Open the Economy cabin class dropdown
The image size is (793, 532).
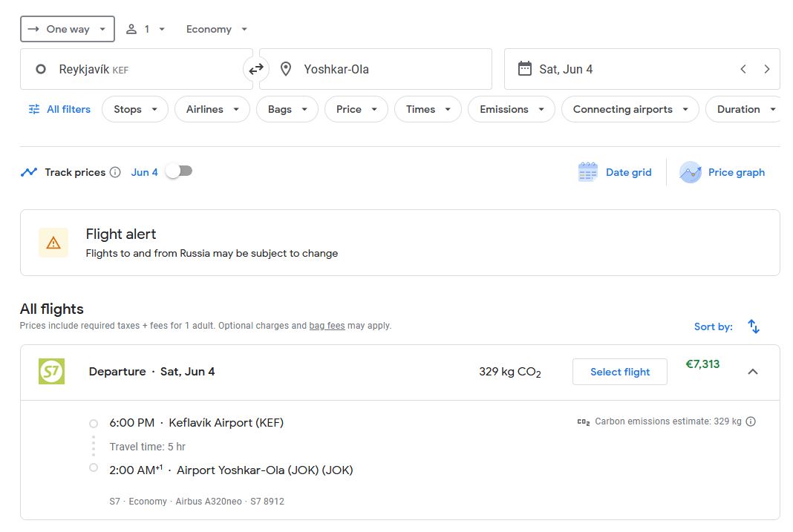point(217,29)
